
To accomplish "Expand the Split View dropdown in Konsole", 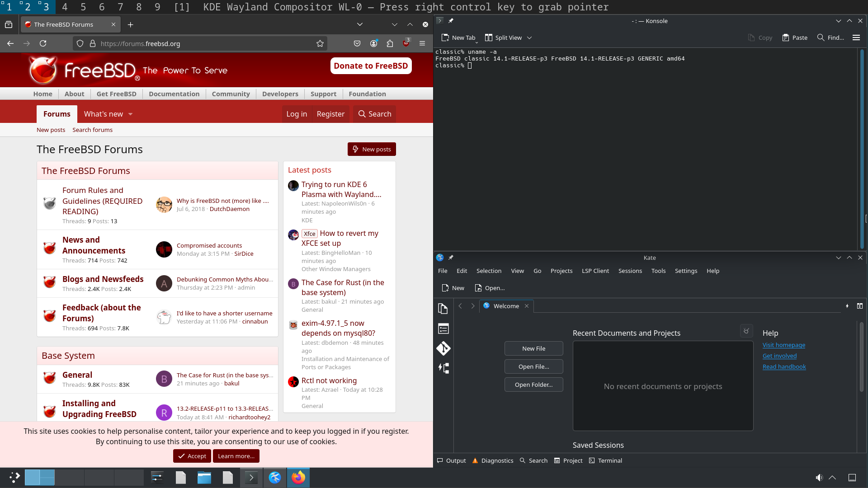I will pos(529,38).
